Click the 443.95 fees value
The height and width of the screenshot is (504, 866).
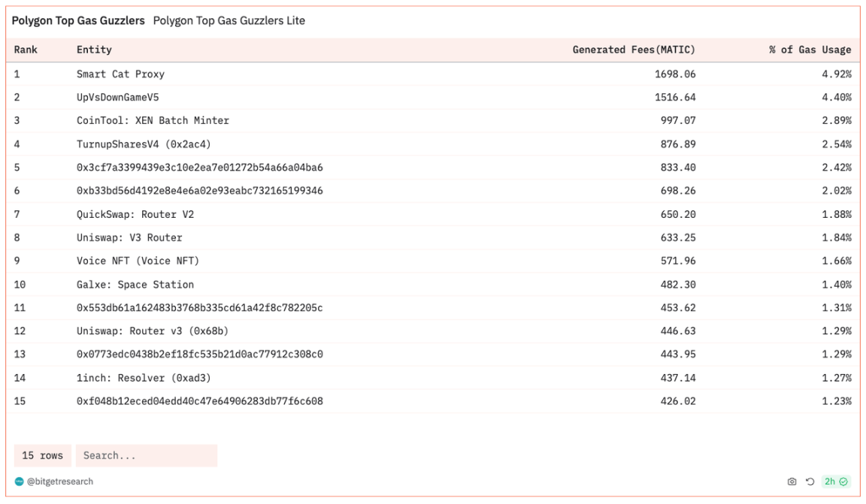coord(678,354)
